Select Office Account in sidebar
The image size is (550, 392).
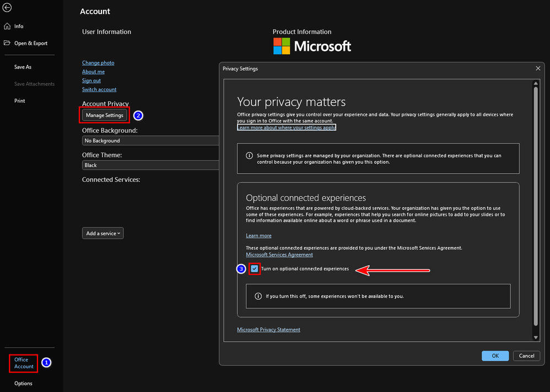click(24, 363)
